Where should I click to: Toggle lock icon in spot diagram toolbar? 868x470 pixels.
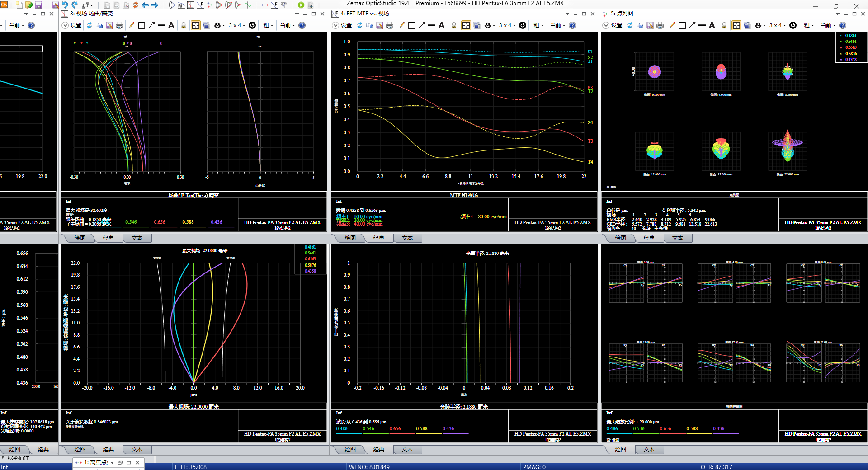pos(724,25)
